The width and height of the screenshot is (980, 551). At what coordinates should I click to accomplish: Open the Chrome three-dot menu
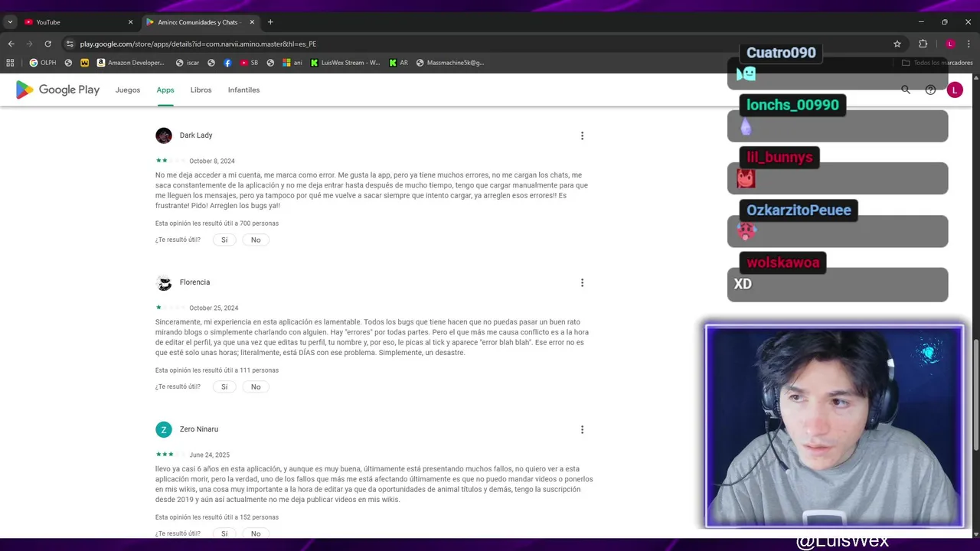[969, 44]
